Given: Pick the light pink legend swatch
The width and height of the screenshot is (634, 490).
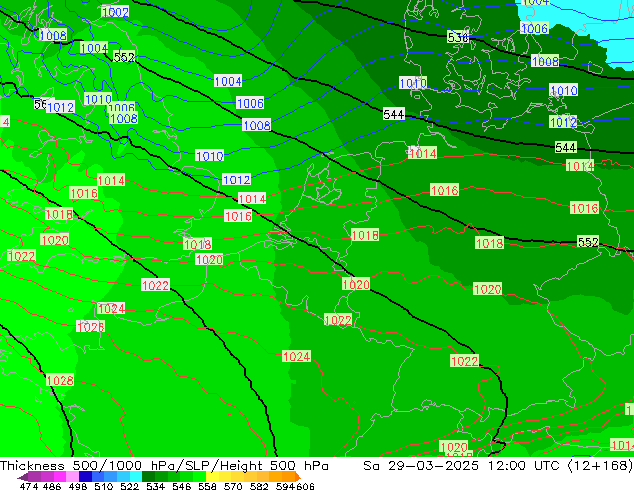Looking at the screenshot, I should (x=72, y=476).
